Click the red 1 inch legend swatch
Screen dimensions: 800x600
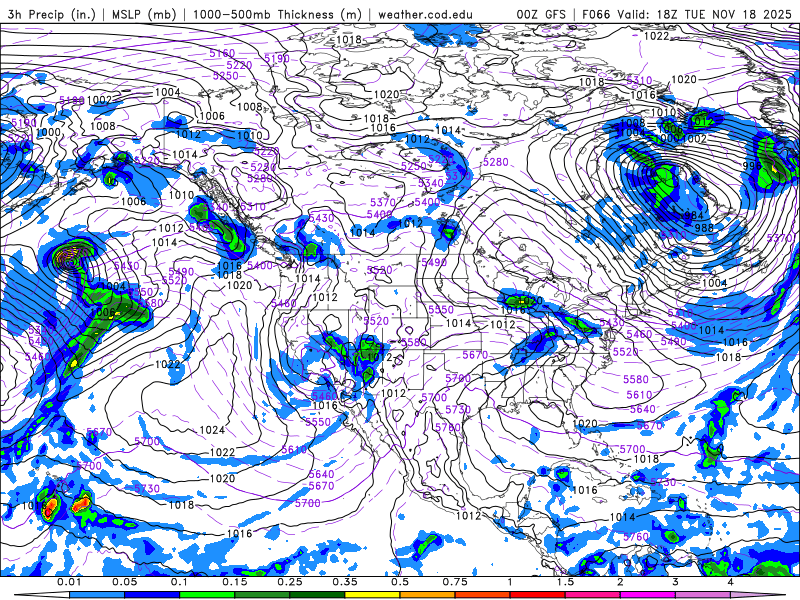coord(538,595)
